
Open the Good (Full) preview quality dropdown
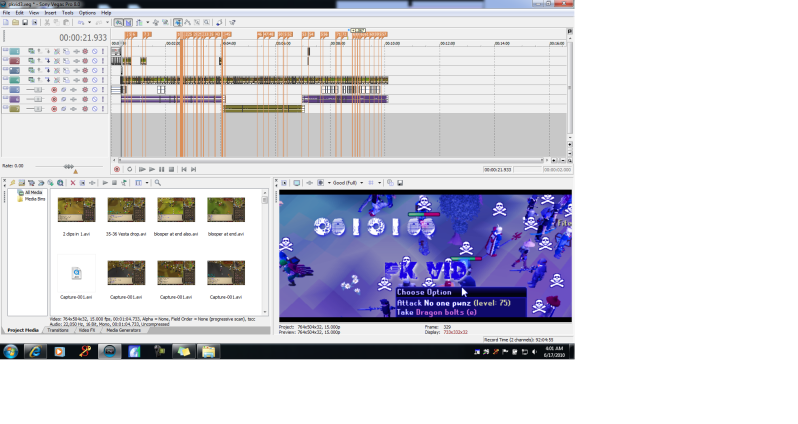(361, 183)
